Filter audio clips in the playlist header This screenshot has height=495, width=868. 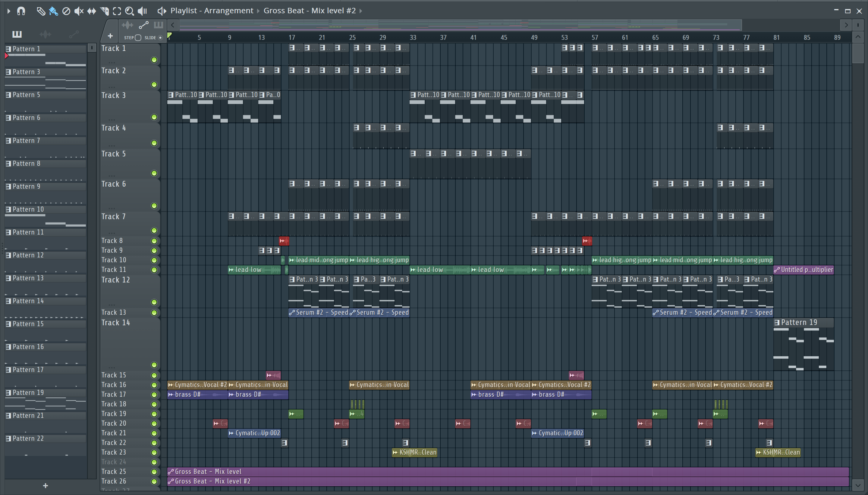pyautogui.click(x=127, y=25)
